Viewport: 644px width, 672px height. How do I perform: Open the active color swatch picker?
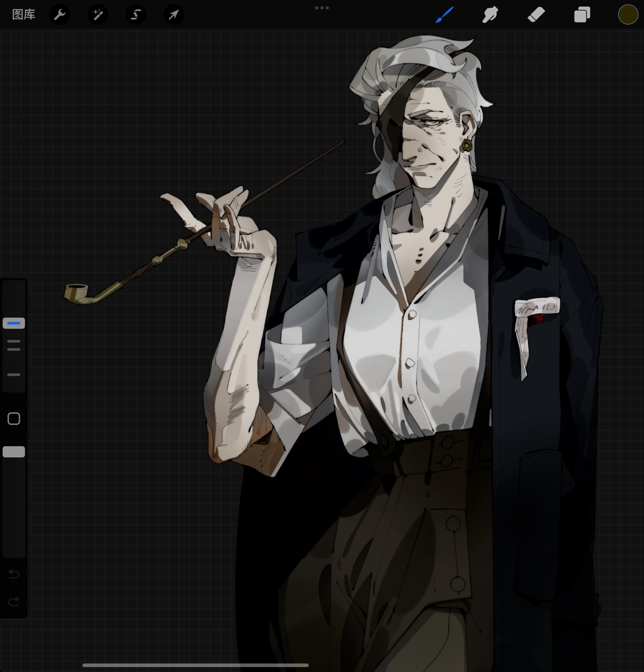[x=628, y=15]
